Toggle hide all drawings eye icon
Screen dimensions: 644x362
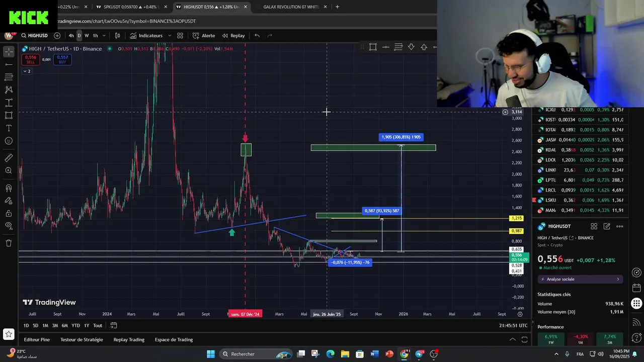[x=9, y=226]
